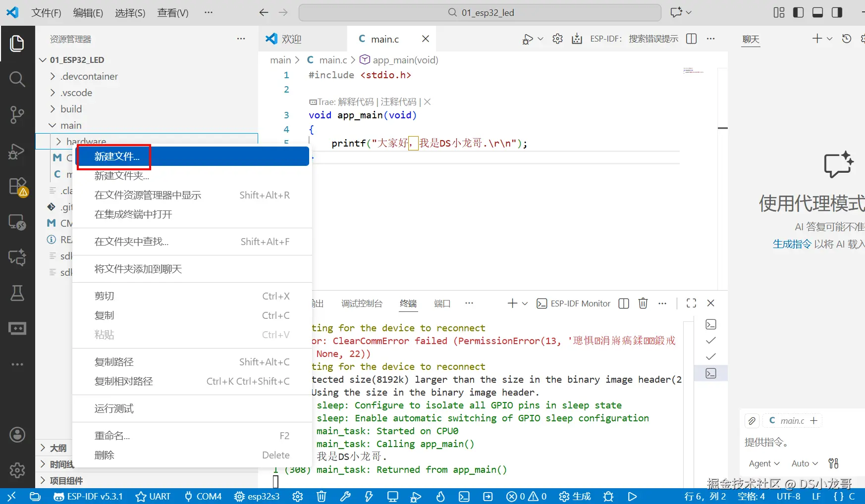Open the Manage gear in activity bar
Screen dimensions: 865x504
(x=17, y=470)
